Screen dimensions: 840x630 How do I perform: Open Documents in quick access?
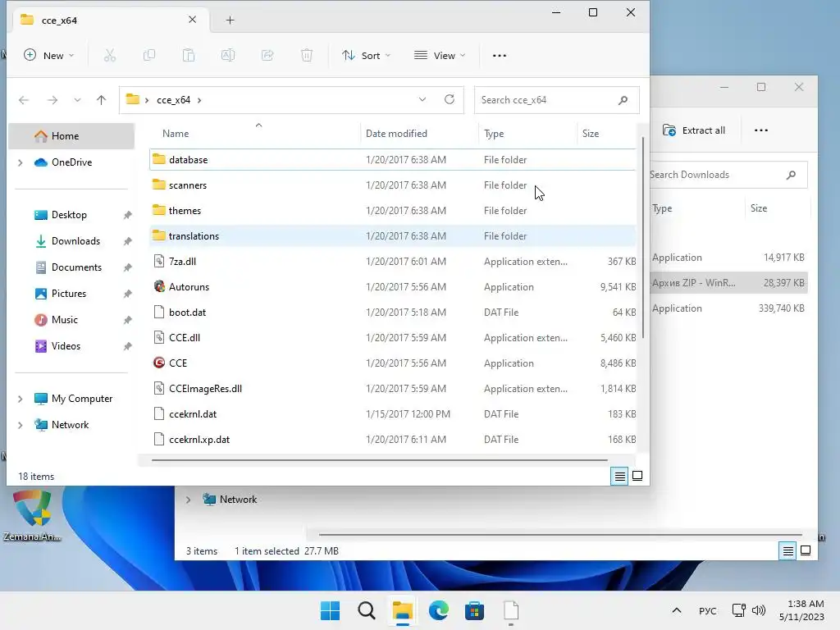click(76, 267)
